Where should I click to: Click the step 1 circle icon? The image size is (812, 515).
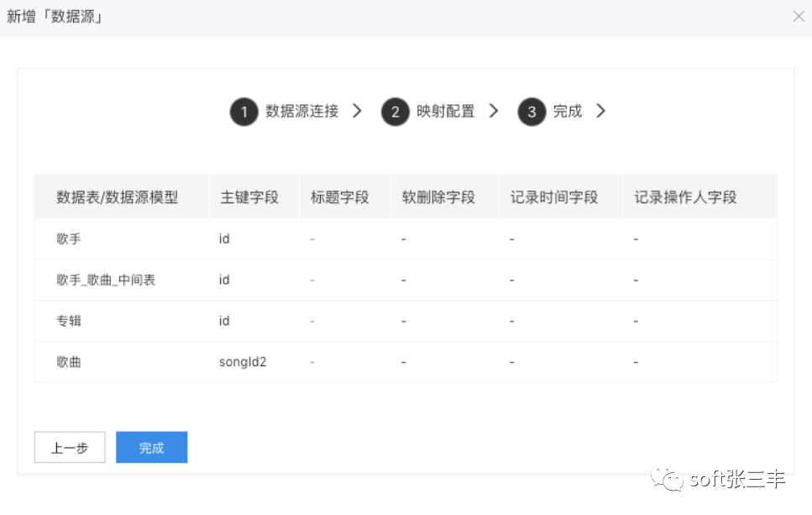coord(244,112)
